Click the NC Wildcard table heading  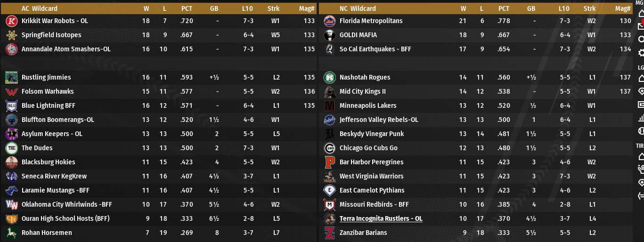tap(358, 8)
